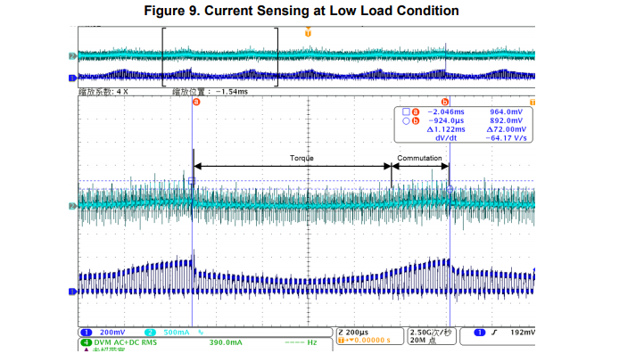This screenshot has width=644, height=362.
Task: Click cursor a voltage value 964.0mV
Action: (507, 111)
